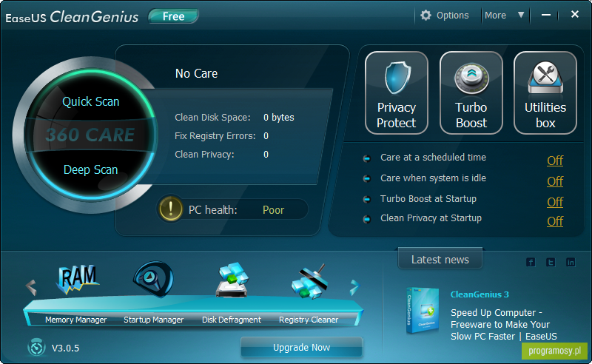Click the Free edition badge
The width and height of the screenshot is (592, 364).
[x=174, y=16]
